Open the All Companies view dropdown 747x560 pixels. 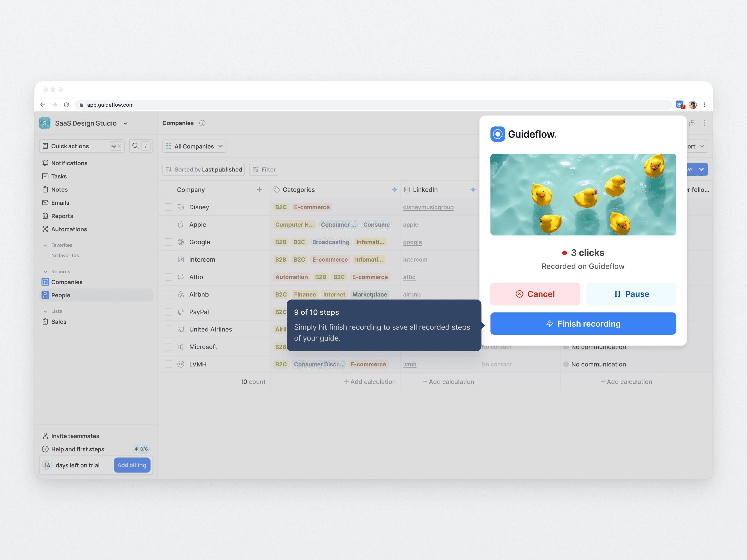click(194, 146)
